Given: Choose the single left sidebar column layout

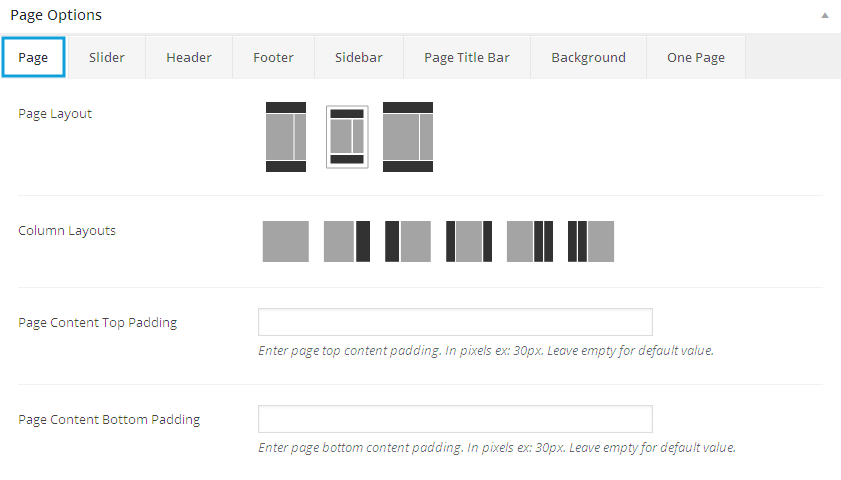Looking at the screenshot, I should point(408,241).
